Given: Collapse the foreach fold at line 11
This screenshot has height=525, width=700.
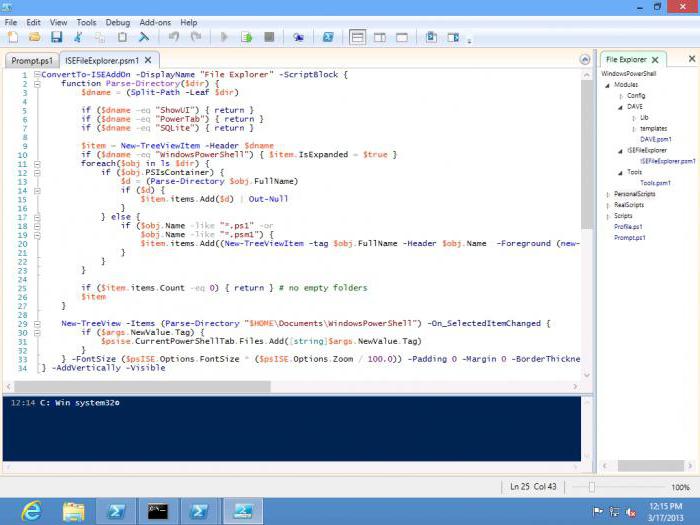Looking at the screenshot, I should 38,164.
